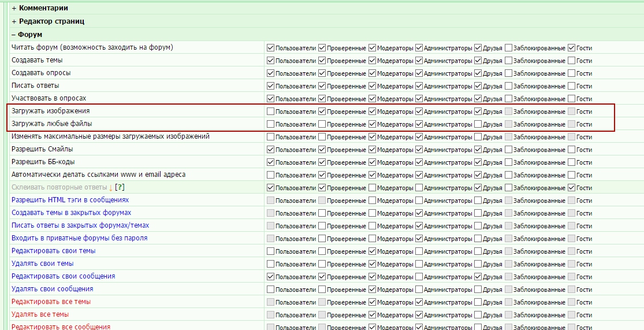This screenshot has width=644, height=330.
Task: Click the "Разрешить HTML тэги в сообщениях" link
Action: tap(70, 200)
